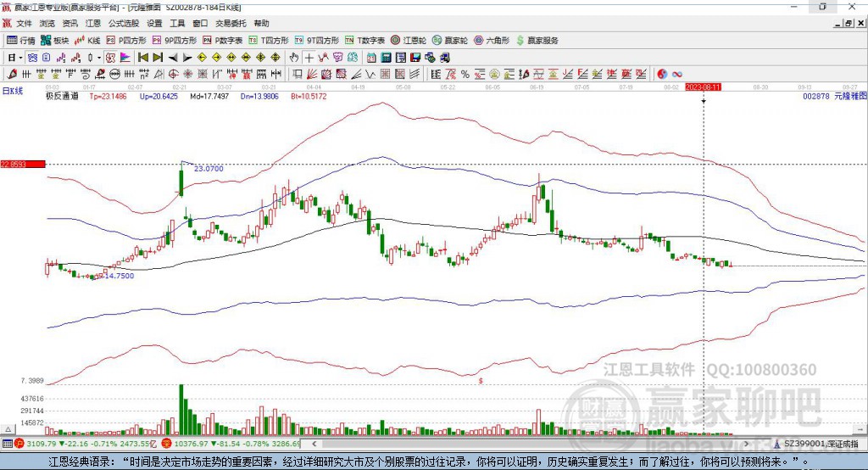The width and height of the screenshot is (868, 470).
Task: Click the 002878 元隆雅图 stock label
Action: point(835,96)
